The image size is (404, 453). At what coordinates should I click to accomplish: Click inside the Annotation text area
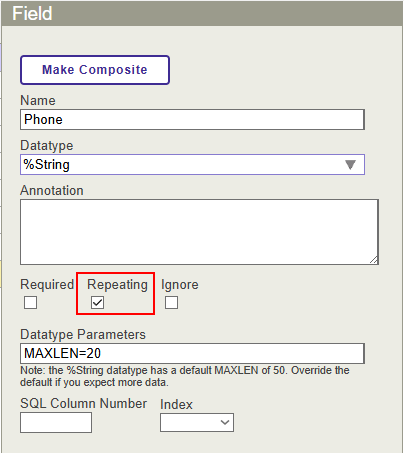[x=199, y=232]
